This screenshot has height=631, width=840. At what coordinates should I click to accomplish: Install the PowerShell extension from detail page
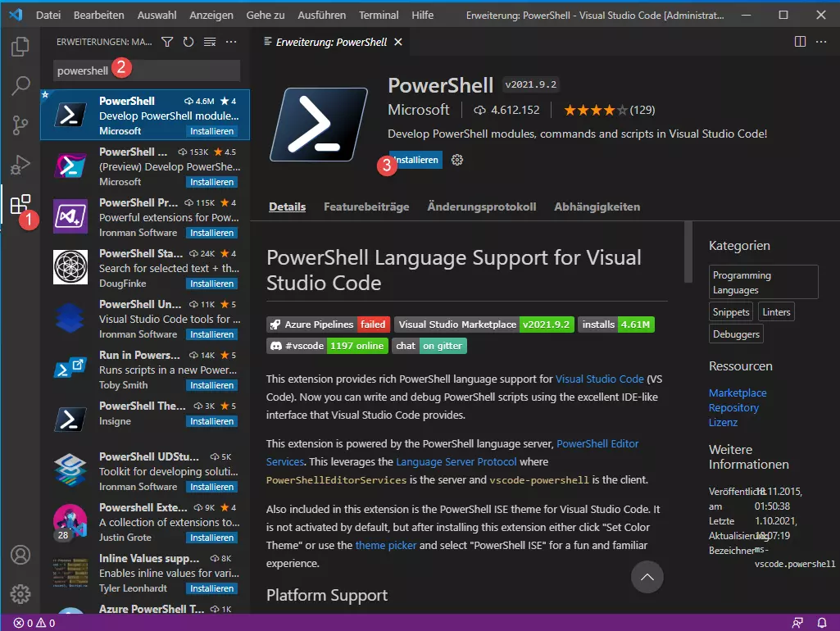point(416,160)
